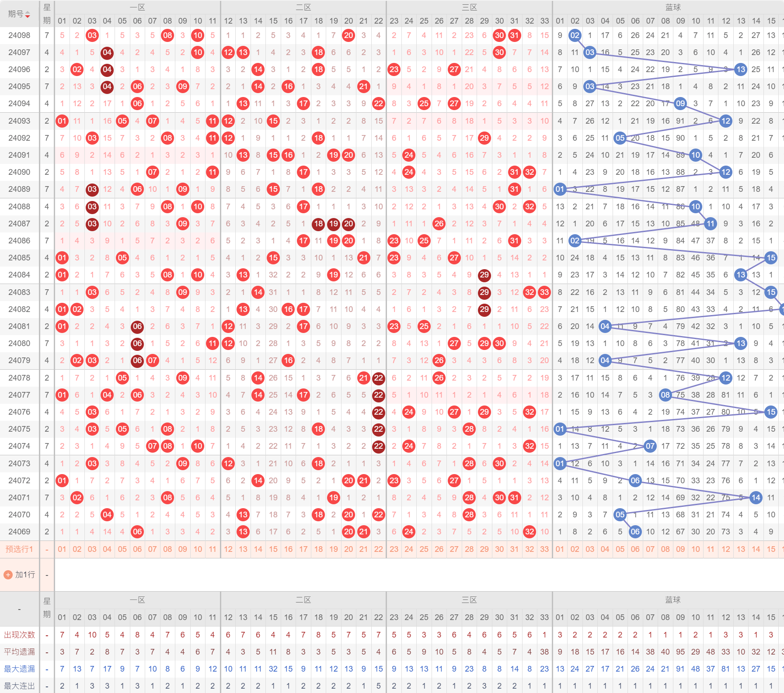Click red ball 21 in row 24095
The image size is (784, 693).
pos(363,87)
